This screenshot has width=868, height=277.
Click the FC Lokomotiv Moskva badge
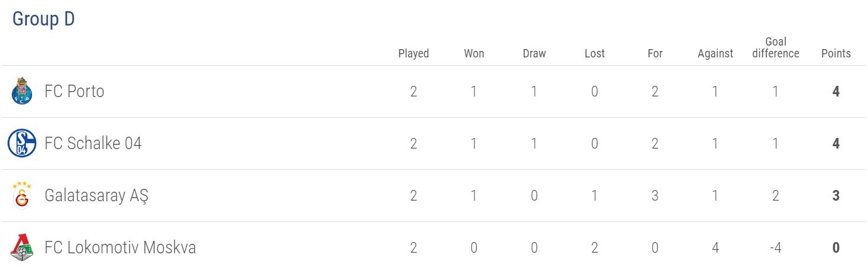click(22, 247)
